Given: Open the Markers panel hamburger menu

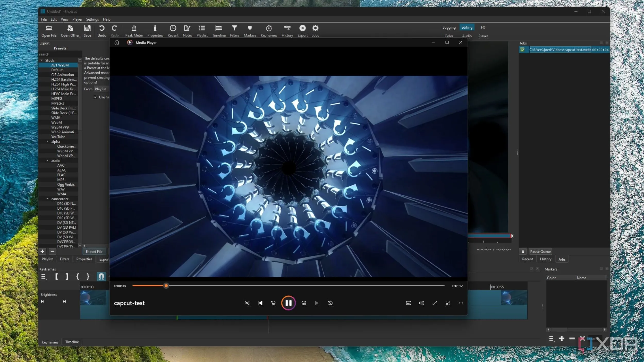Looking at the screenshot, I should [551, 339].
